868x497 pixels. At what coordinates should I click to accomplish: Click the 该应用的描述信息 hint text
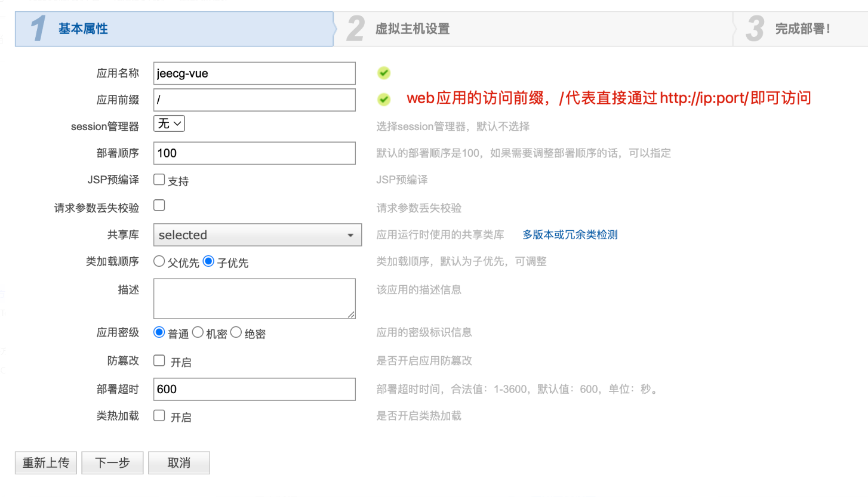pos(418,289)
